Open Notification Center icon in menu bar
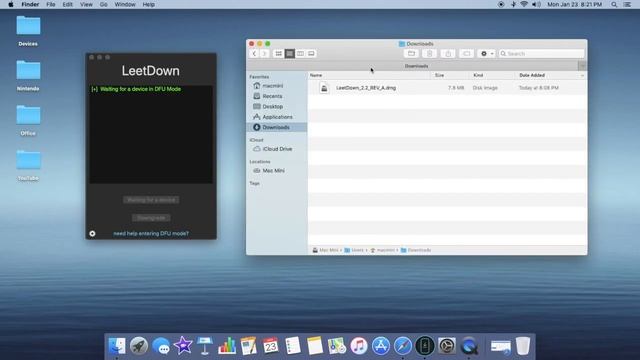640x360 pixels. click(627, 4)
